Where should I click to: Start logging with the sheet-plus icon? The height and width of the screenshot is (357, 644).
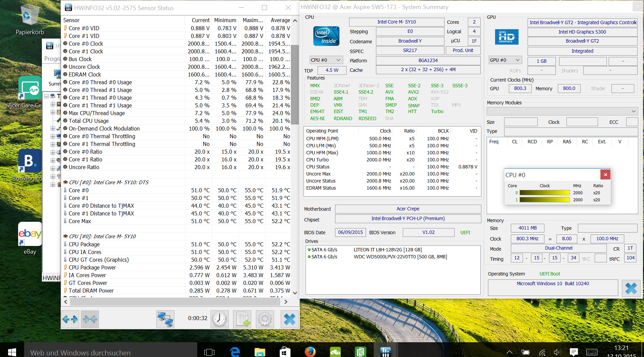pos(242,319)
